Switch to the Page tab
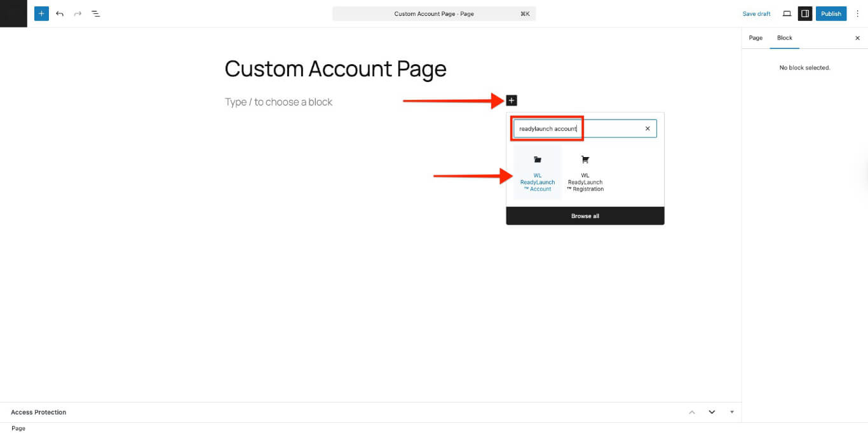The width and height of the screenshot is (868, 433). click(x=756, y=38)
